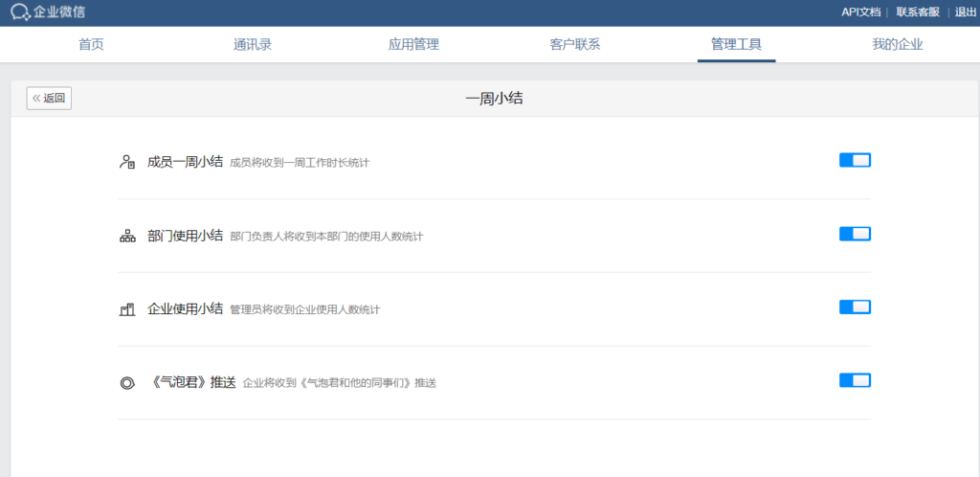Open the 首页 tab

tap(91, 44)
